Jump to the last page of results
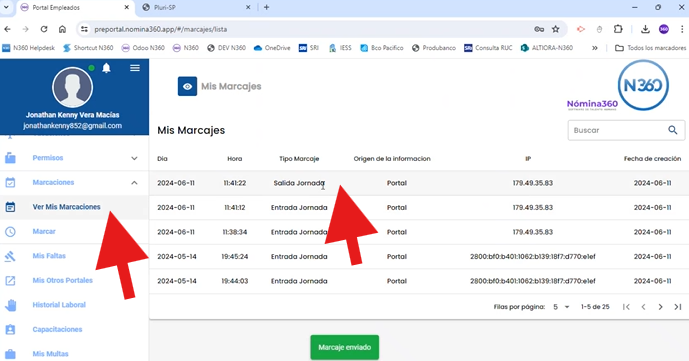The height and width of the screenshot is (361, 689). click(x=678, y=307)
